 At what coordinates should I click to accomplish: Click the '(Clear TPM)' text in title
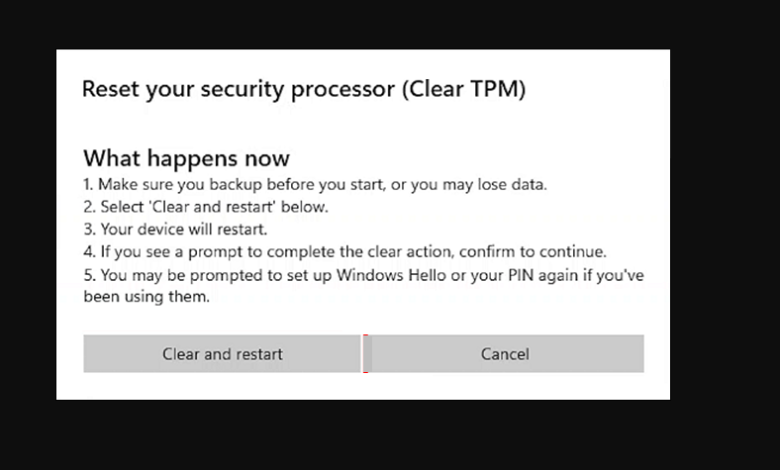[464, 89]
